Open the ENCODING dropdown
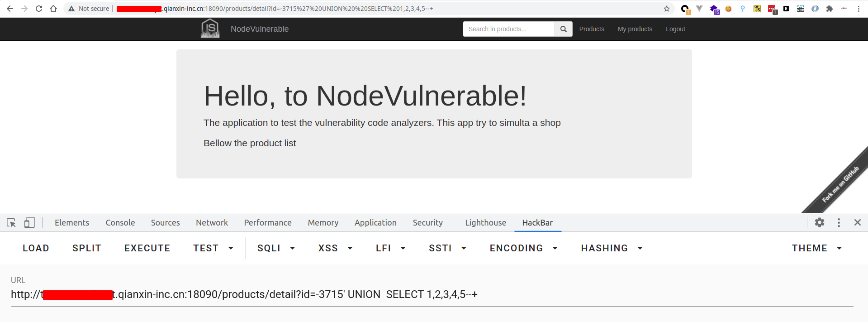Image resolution: width=868 pixels, height=322 pixels. coord(523,248)
